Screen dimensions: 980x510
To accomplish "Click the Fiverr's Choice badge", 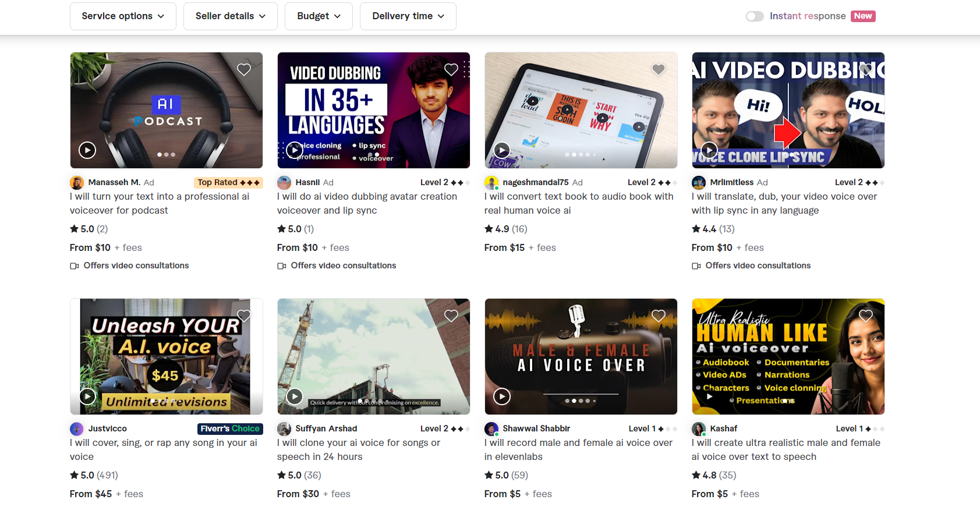I will coord(230,428).
